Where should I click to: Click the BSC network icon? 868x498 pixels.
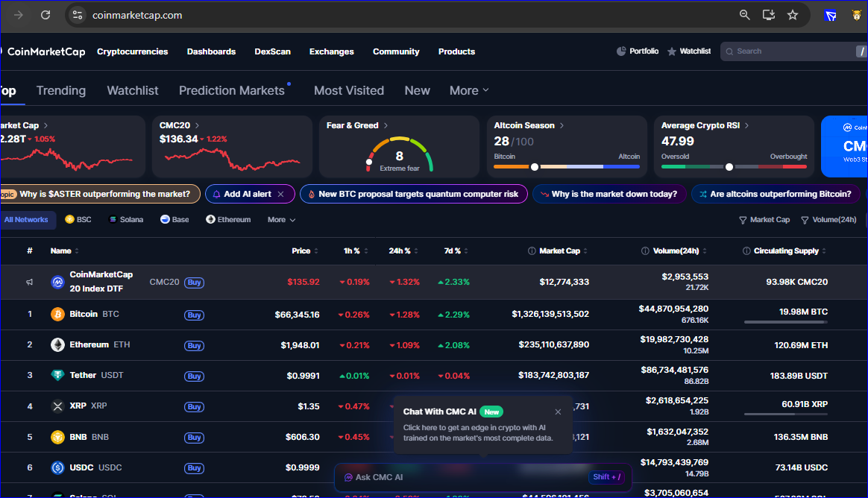pos(70,219)
